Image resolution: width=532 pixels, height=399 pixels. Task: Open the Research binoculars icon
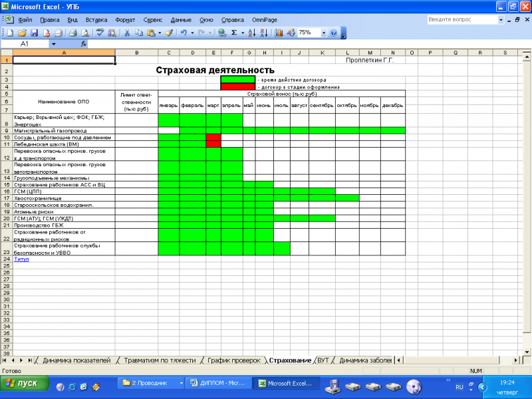click(112, 33)
